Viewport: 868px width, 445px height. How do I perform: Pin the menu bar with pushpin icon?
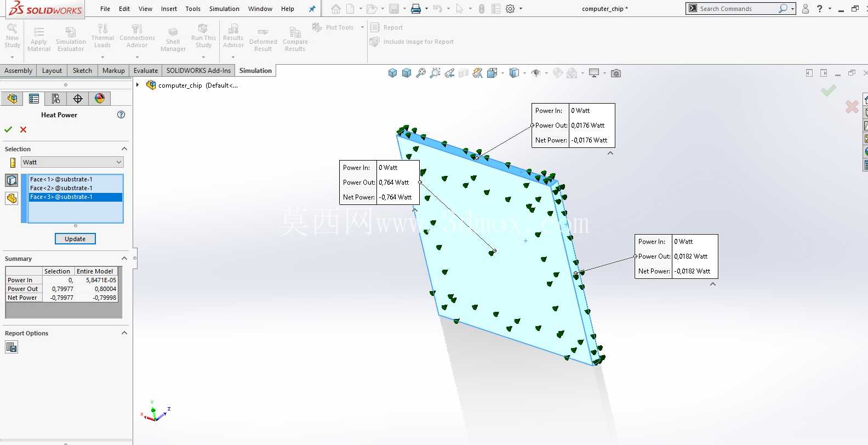point(312,9)
